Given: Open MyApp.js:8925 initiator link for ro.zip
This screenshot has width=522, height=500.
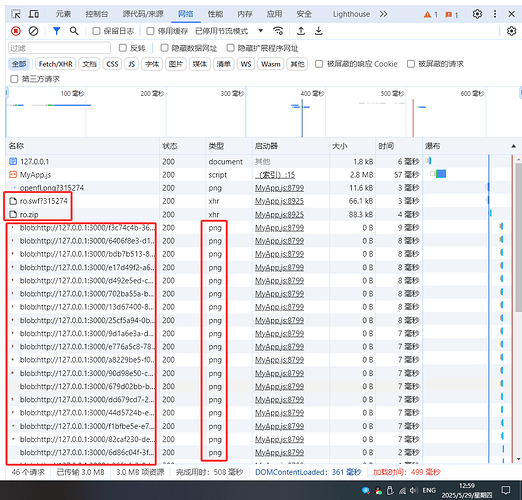Looking at the screenshot, I should [x=279, y=214].
